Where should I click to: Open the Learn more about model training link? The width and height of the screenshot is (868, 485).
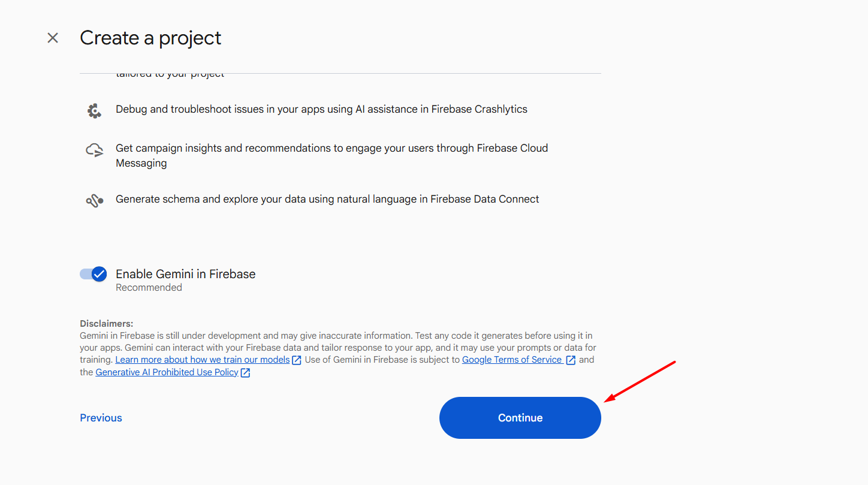(x=203, y=359)
